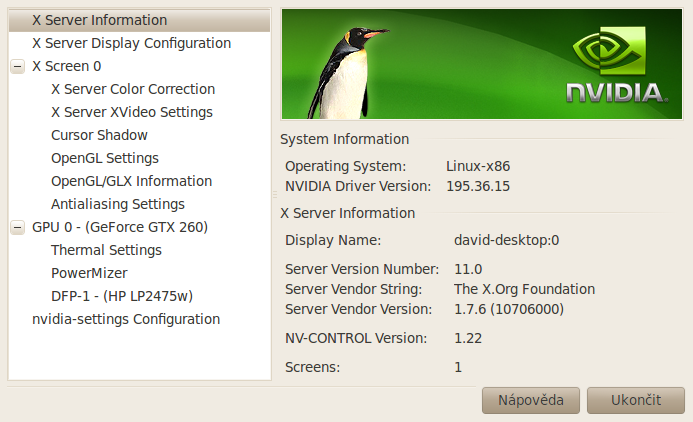This screenshot has height=422, width=693.
Task: Open PowerMizer settings
Action: [89, 273]
